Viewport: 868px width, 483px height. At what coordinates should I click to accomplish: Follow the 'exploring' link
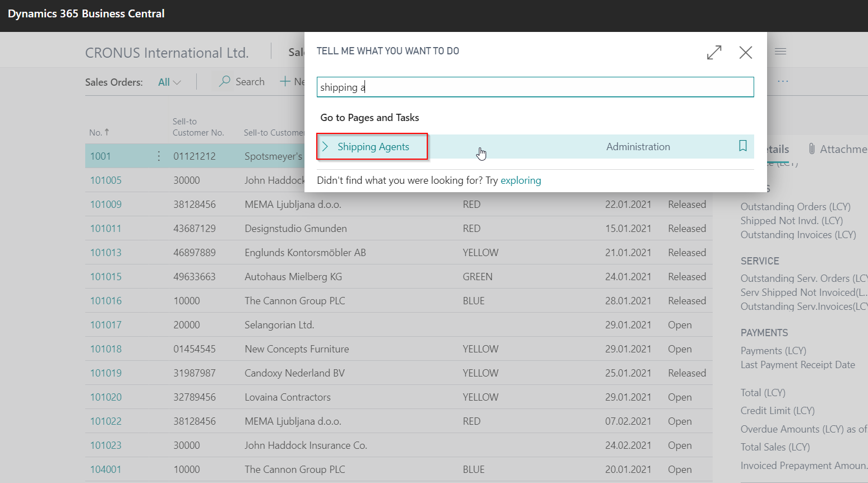(520, 180)
